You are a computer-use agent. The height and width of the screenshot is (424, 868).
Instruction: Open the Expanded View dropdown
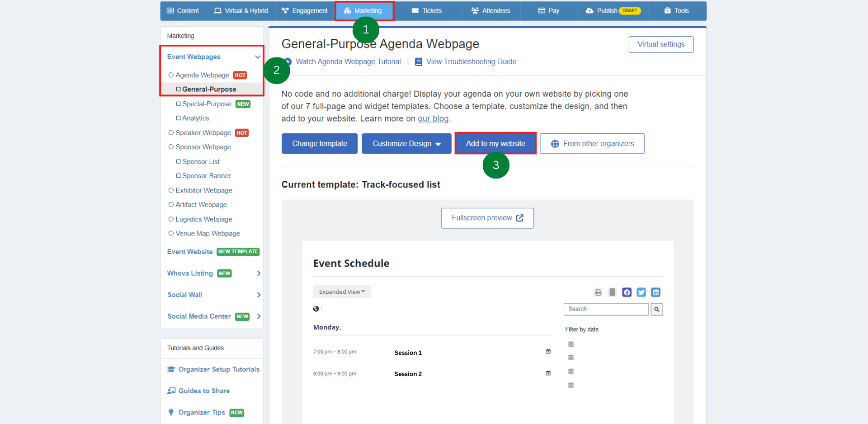(342, 292)
